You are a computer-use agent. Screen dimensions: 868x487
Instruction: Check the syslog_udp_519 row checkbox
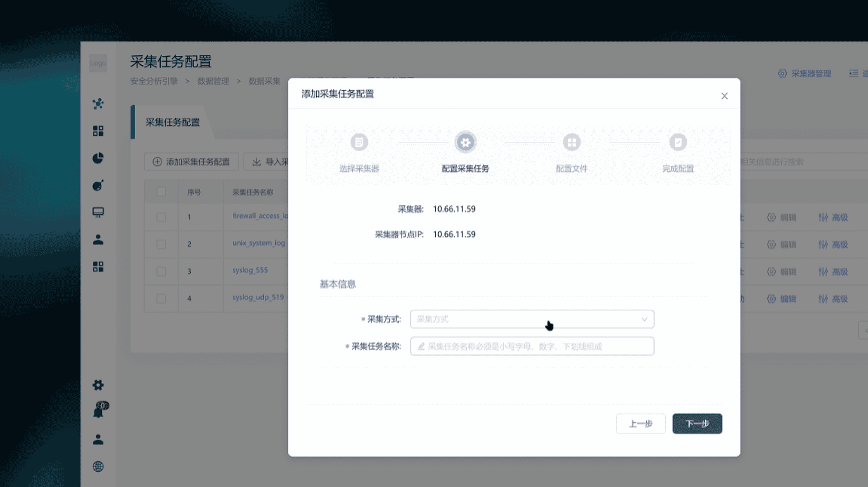click(x=161, y=298)
